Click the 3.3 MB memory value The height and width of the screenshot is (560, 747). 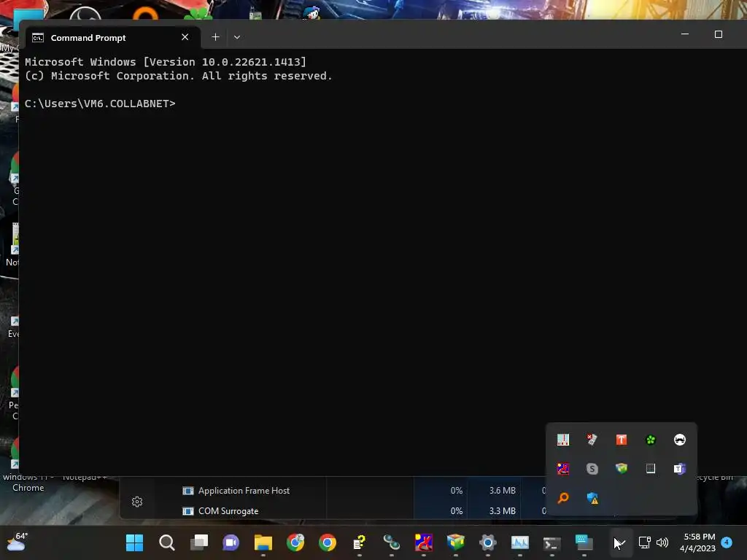tap(502, 511)
